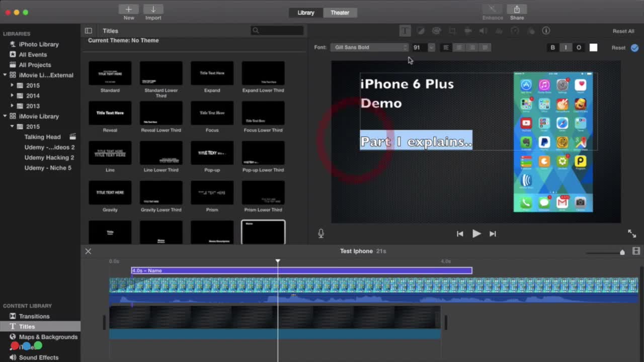Toggle the Libraries sidebar visibility icon
This screenshot has height=362, width=644.
[89, 31]
